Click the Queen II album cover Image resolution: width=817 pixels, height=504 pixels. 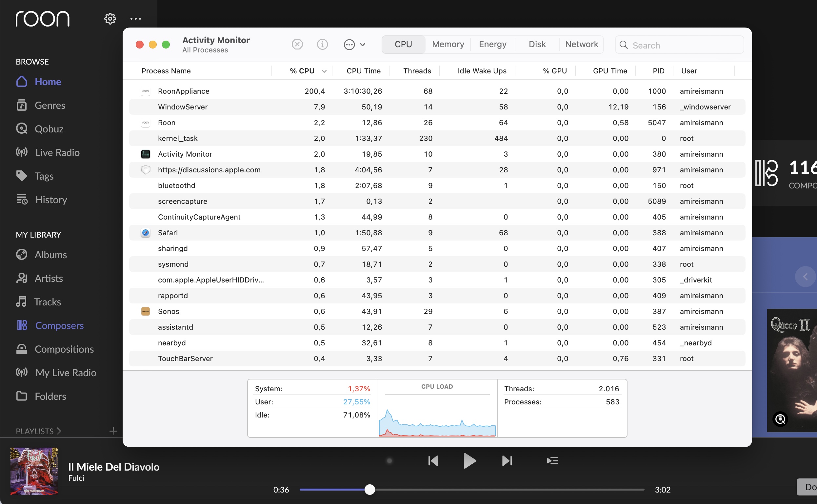(792, 370)
